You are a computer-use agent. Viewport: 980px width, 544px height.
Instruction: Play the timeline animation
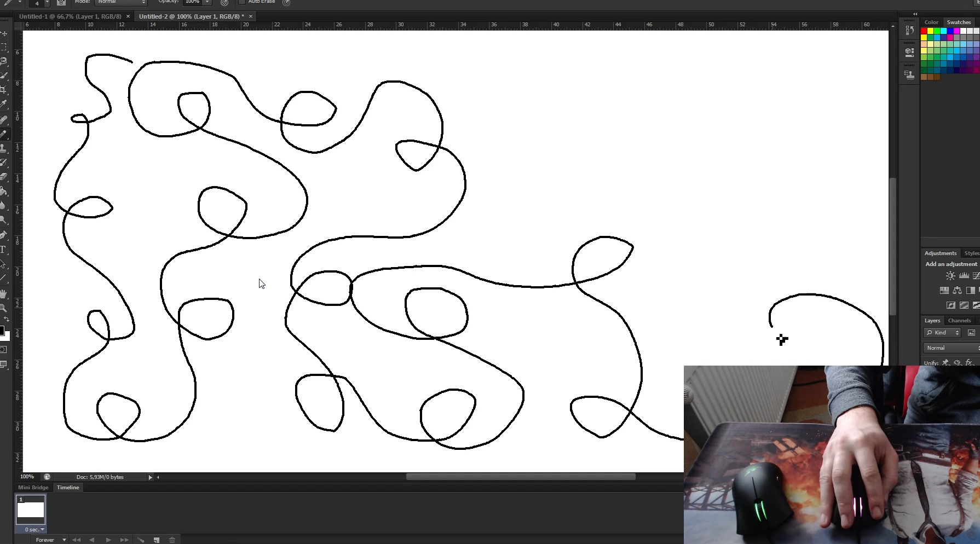click(108, 540)
